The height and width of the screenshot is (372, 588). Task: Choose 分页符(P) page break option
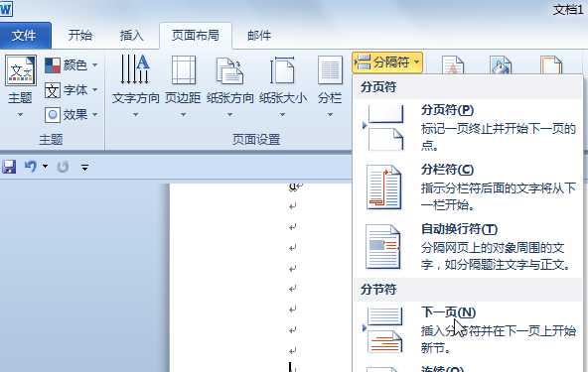[468, 127]
